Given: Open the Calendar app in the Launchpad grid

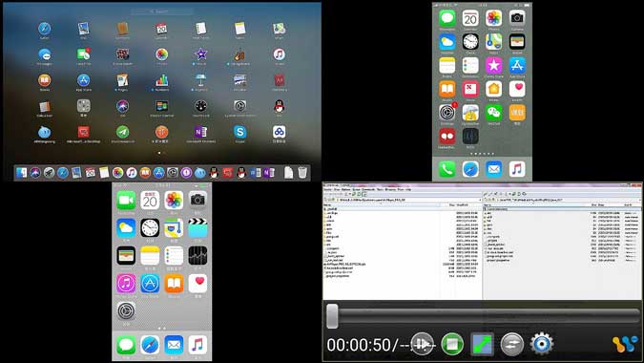Looking at the screenshot, I should tap(161, 29).
